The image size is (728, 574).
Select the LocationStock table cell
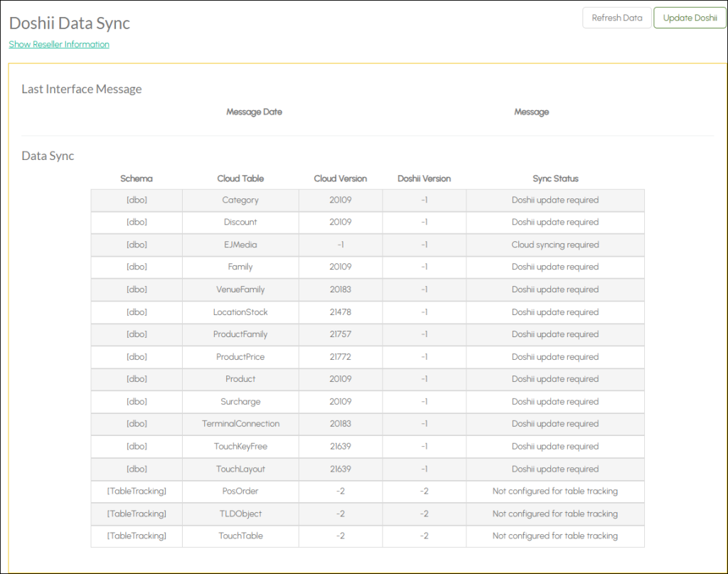[x=240, y=312]
